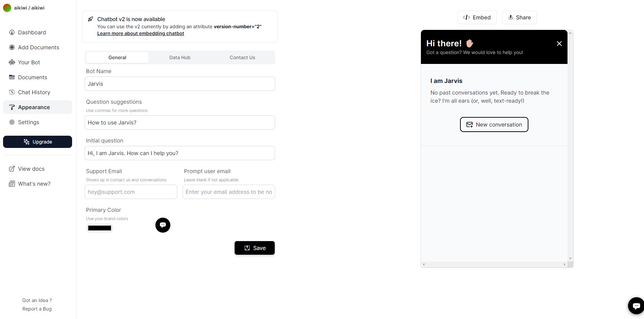Open the floating chat widget launcher
This screenshot has height=319, width=644.
tap(636, 305)
